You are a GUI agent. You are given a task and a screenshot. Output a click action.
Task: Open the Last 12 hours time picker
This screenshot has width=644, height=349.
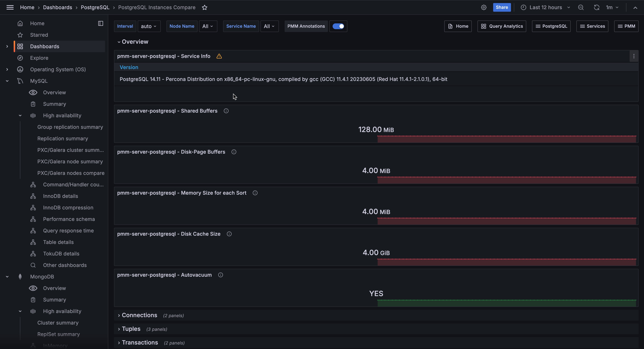tap(545, 8)
